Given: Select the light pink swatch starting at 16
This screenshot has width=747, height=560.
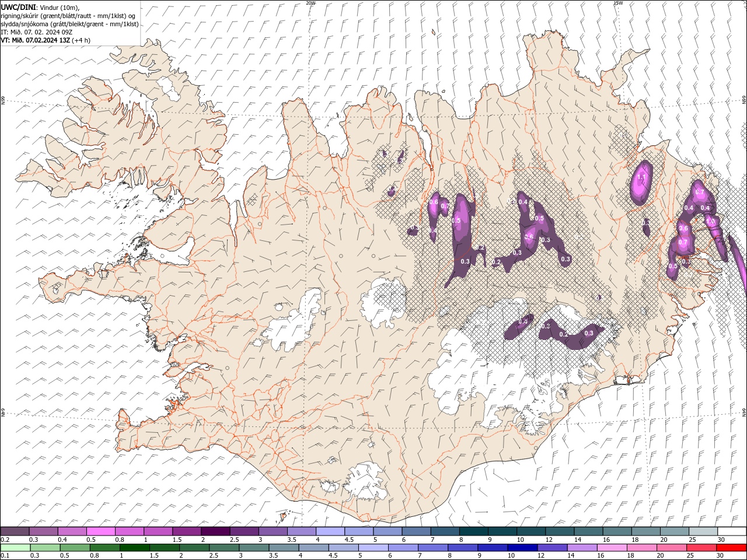Looking at the screenshot, I should [x=611, y=548].
